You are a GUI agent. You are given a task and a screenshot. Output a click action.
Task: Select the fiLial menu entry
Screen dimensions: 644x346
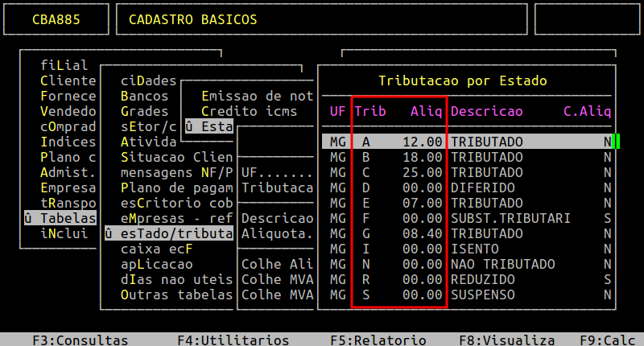click(x=64, y=65)
